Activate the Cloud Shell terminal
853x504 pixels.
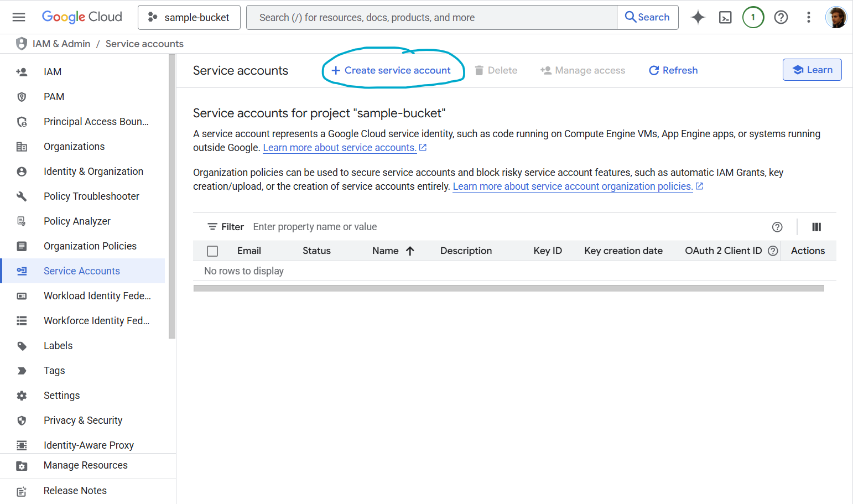click(x=725, y=17)
